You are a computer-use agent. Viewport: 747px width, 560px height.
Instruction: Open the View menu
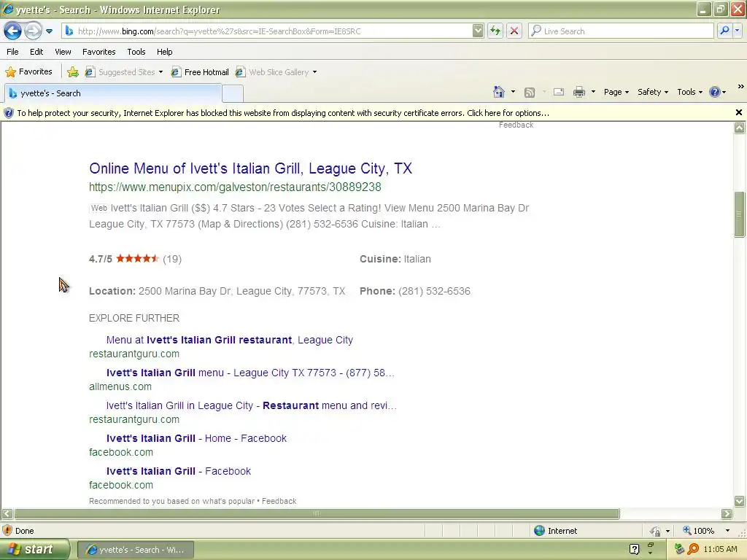(x=63, y=52)
